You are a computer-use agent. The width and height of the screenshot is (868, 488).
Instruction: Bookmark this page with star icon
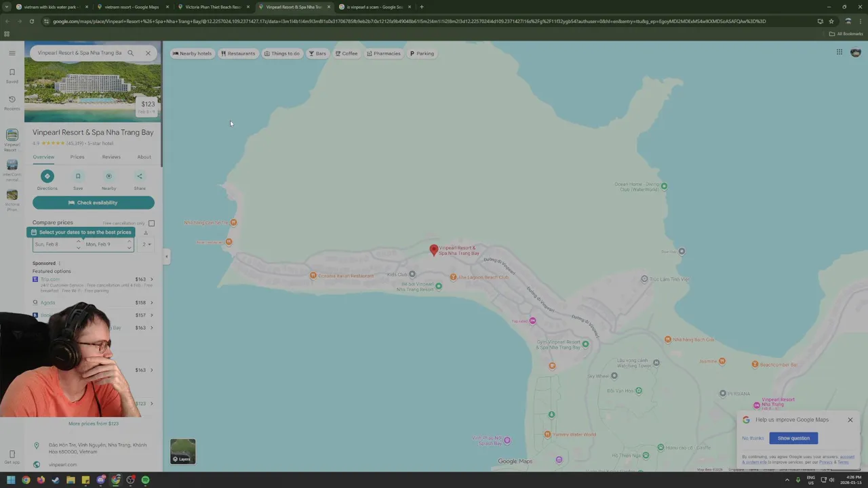831,21
